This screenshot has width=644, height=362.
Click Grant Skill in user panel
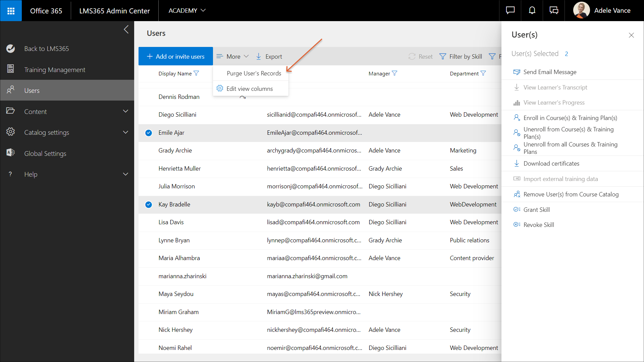click(536, 210)
